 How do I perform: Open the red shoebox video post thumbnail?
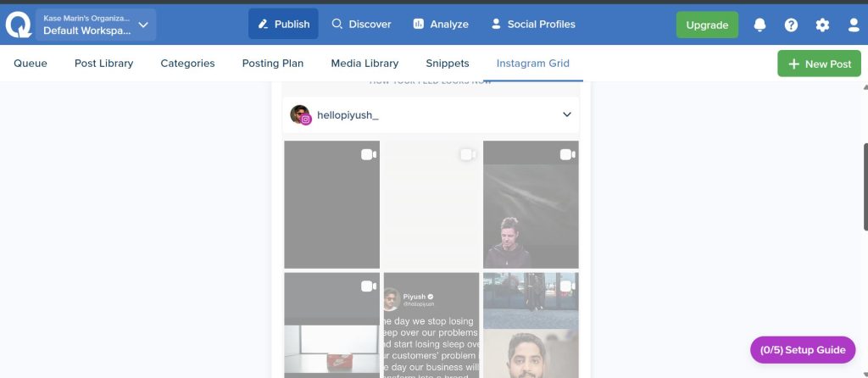coord(332,325)
